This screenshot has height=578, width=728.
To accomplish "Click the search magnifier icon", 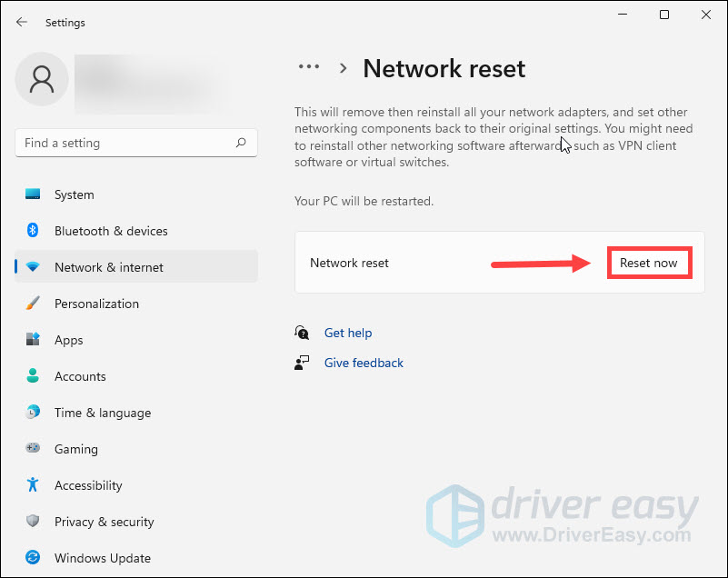I will tap(241, 143).
